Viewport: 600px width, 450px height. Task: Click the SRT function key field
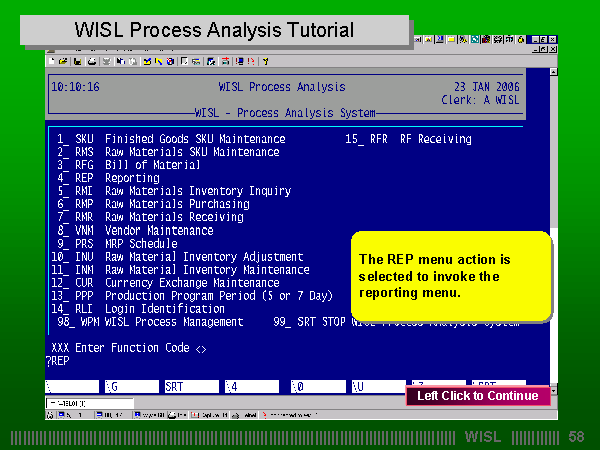[188, 385]
